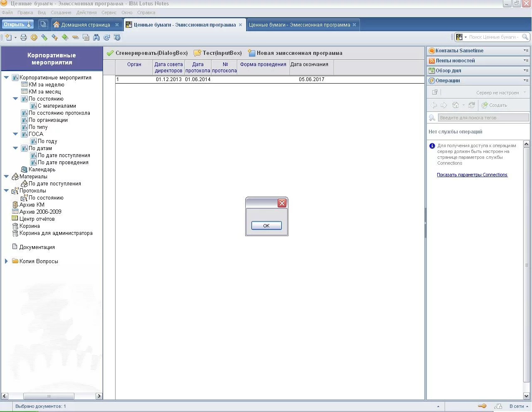Click the magnifier icon in the search box
The width and height of the screenshot is (532, 412).
coord(525,37)
